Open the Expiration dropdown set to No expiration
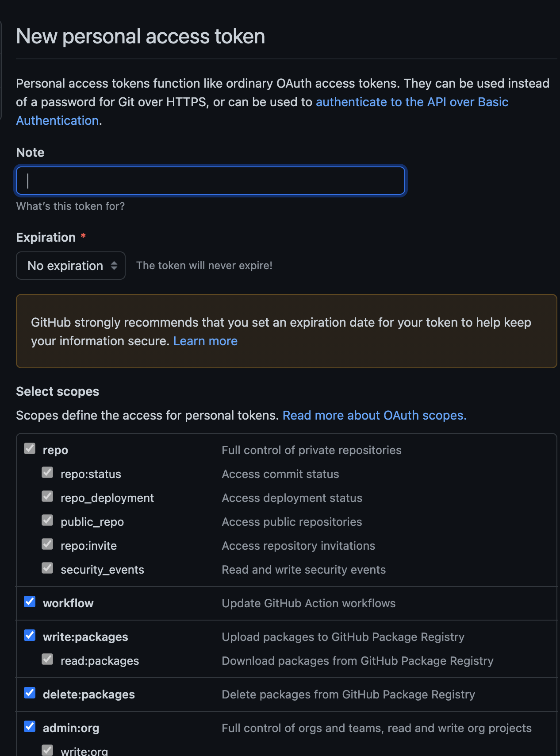The height and width of the screenshot is (756, 560). 71,266
